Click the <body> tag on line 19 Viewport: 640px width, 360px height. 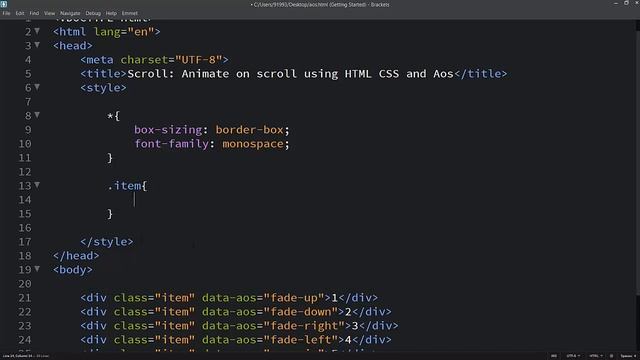(73, 270)
